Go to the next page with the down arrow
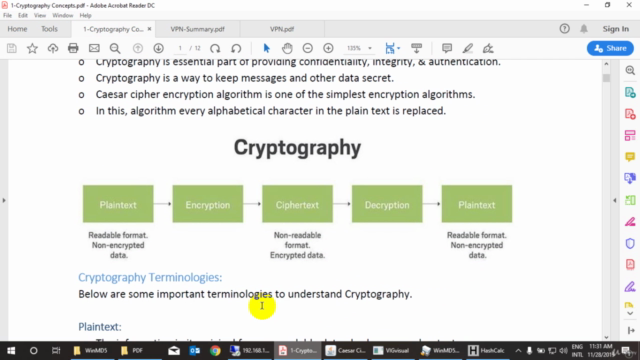The image size is (640, 360). tap(158, 49)
